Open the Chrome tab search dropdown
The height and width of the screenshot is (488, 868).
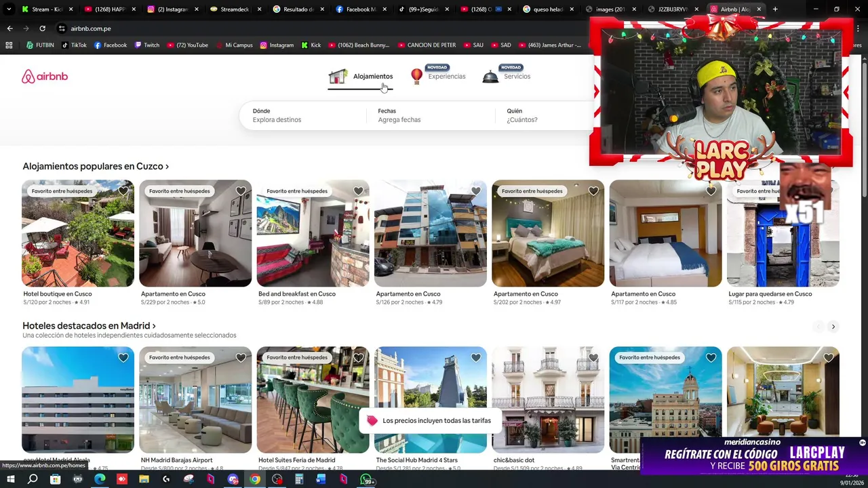pyautogui.click(x=9, y=9)
